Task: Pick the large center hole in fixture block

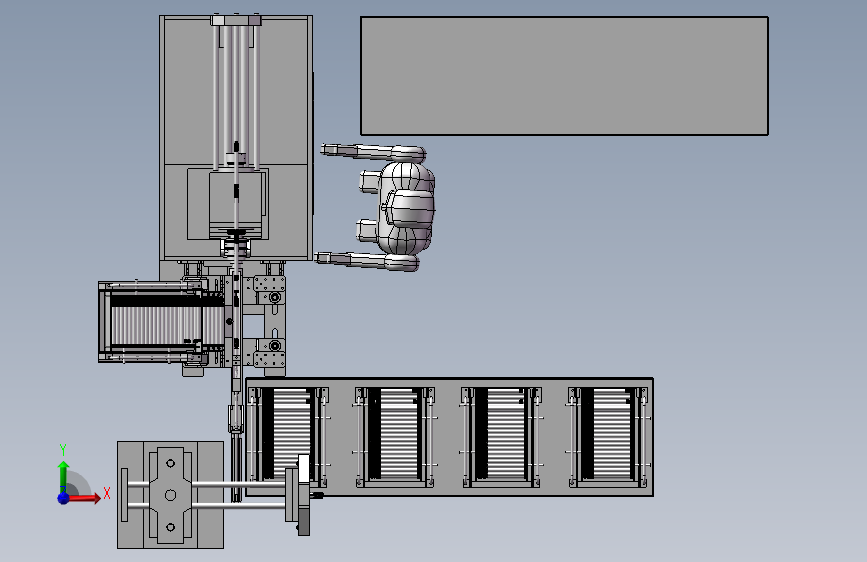Action: click(x=170, y=495)
